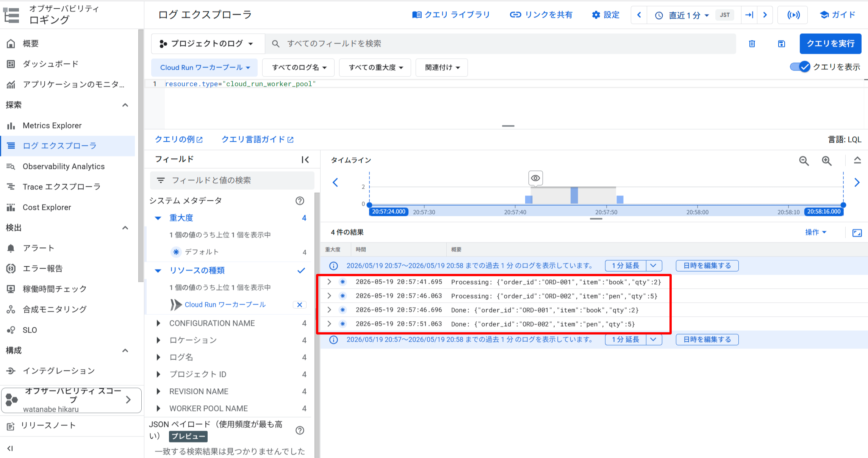This screenshot has height=458, width=868.
Task: Open the settings gear menu
Action: [x=605, y=15]
